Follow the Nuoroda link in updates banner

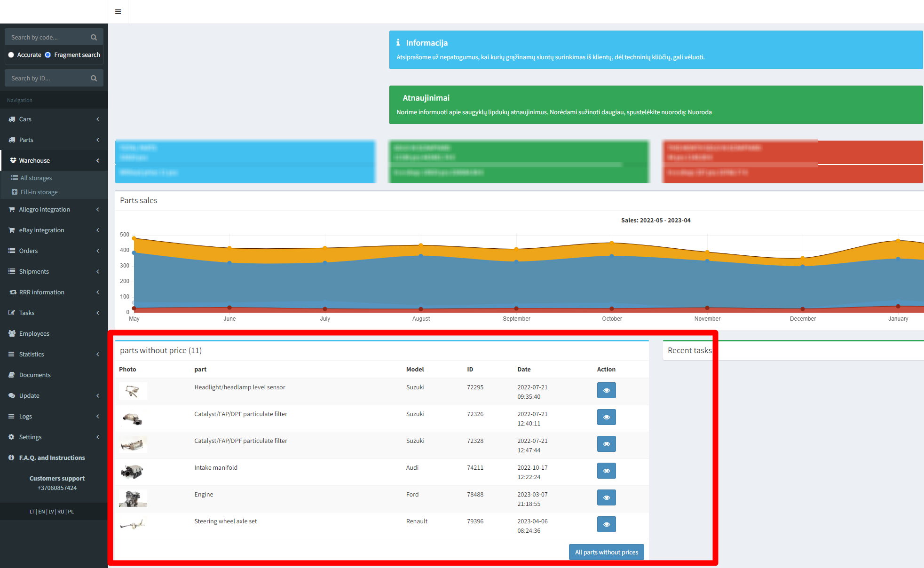699,112
